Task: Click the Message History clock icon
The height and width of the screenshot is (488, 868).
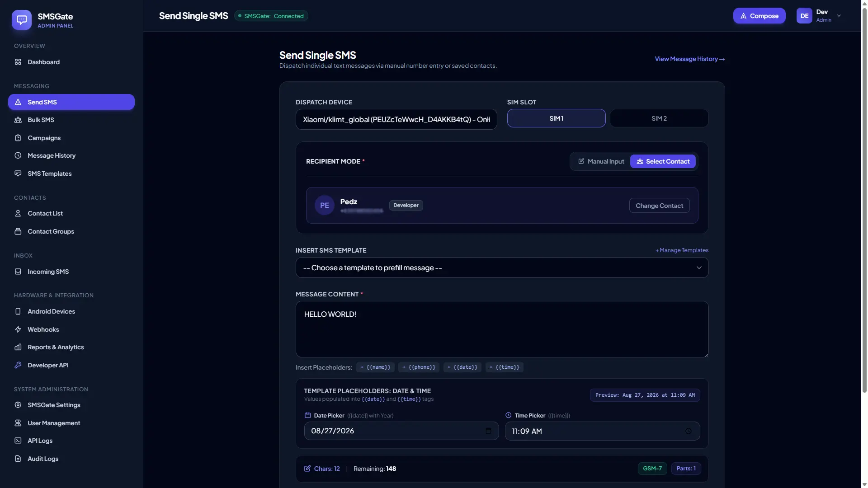Action: (x=18, y=155)
